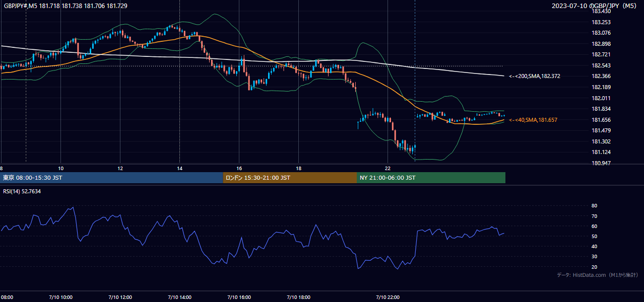Click the RSI axis level 30
Image resolution: width=644 pixels, height=302 pixels.
pyautogui.click(x=595, y=257)
